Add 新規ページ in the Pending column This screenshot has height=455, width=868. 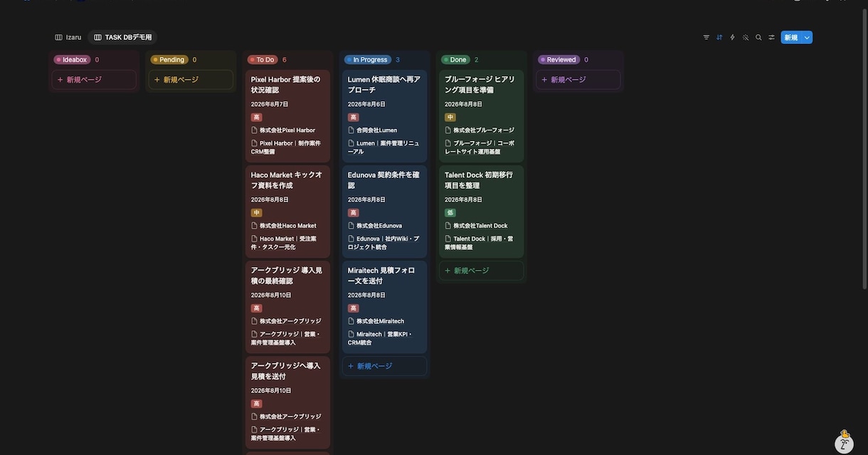[x=191, y=80]
